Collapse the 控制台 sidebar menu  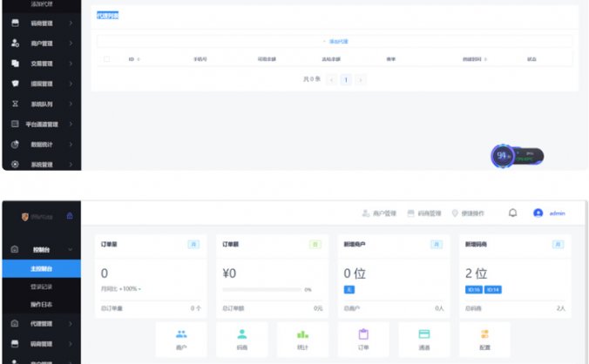click(x=42, y=249)
